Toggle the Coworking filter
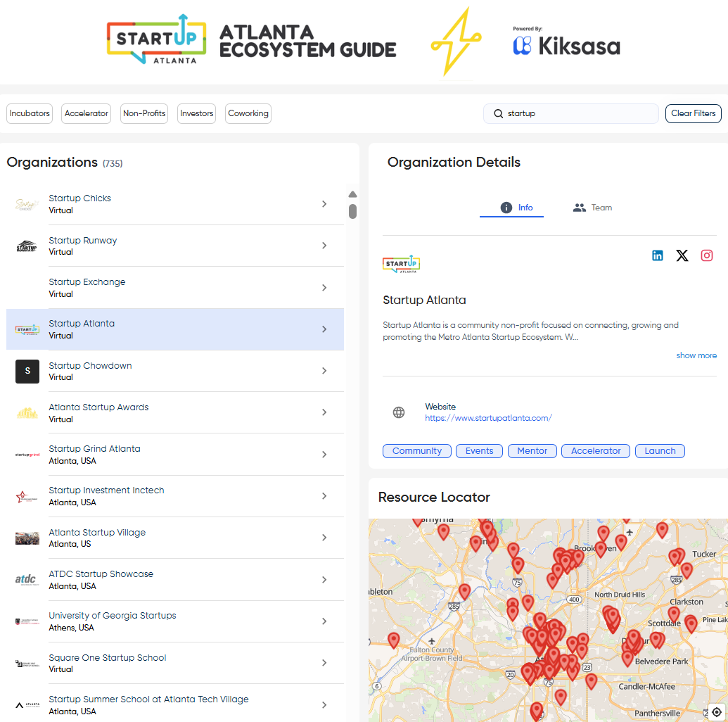 (248, 113)
